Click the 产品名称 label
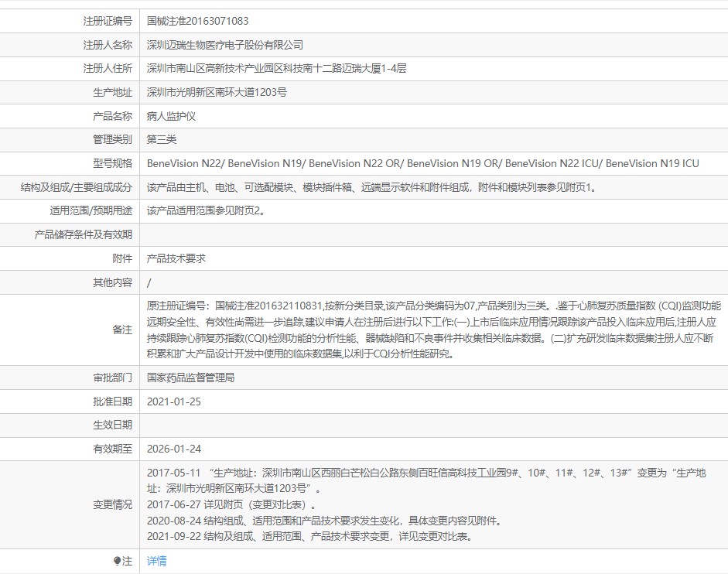The image size is (728, 574). [112, 116]
